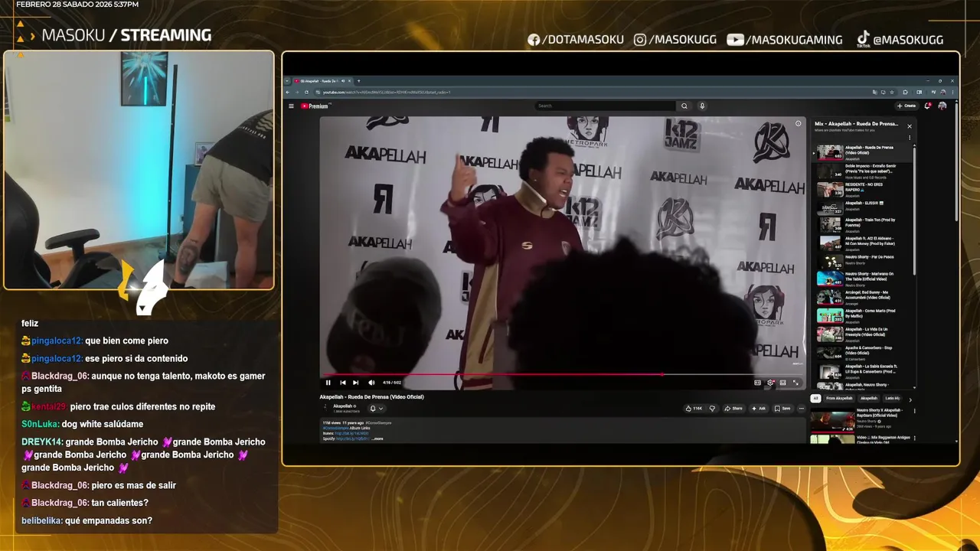This screenshot has height=551, width=980.
Task: Select the Latin Hip filter chip
Action: point(893,399)
